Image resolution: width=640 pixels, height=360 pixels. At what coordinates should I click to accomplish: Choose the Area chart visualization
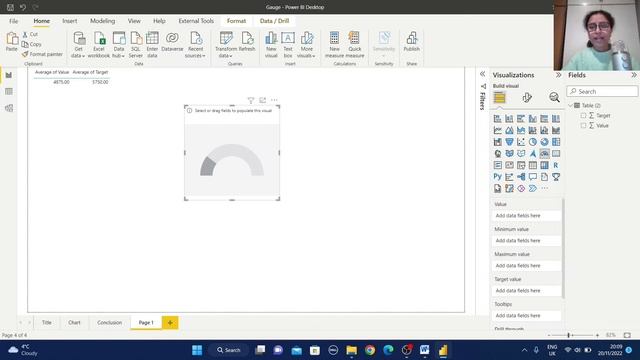509,131
